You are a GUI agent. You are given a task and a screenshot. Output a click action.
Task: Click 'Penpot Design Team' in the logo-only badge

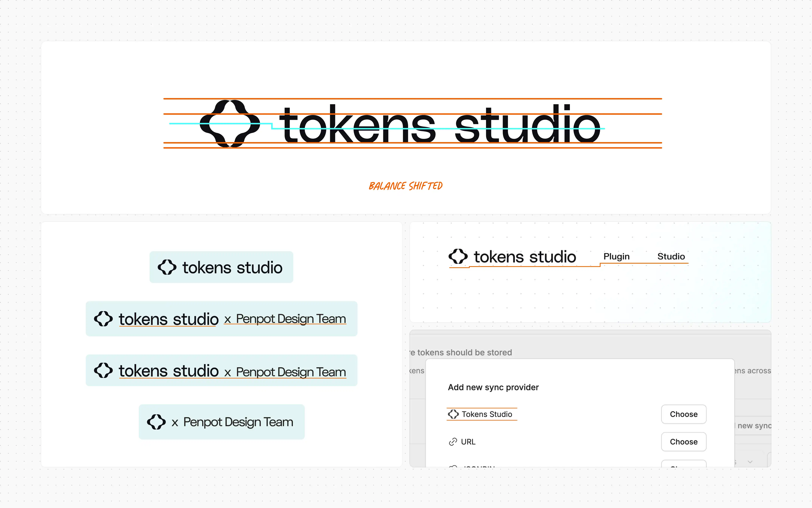(x=238, y=422)
